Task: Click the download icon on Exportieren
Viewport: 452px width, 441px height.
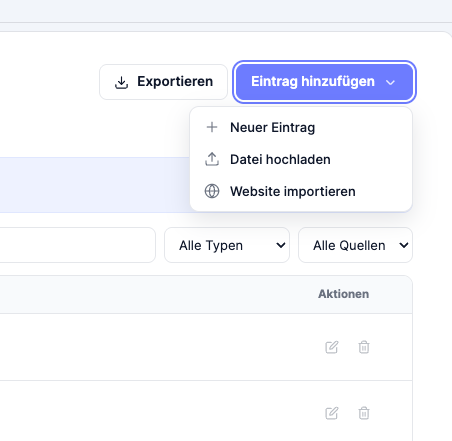Action: click(x=121, y=82)
